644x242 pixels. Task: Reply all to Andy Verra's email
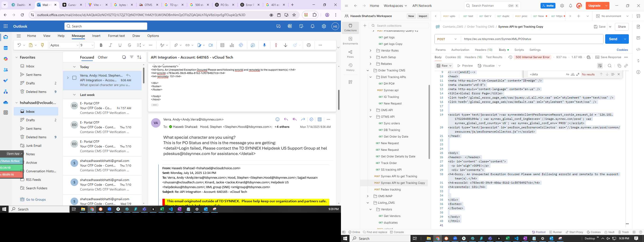tap(295, 120)
